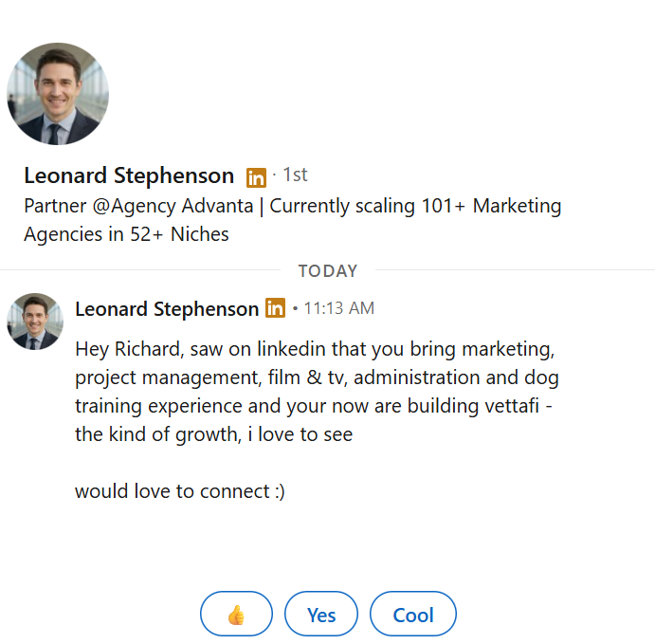Click sender name above the message text
Screen dimensions: 655x644
(166, 309)
